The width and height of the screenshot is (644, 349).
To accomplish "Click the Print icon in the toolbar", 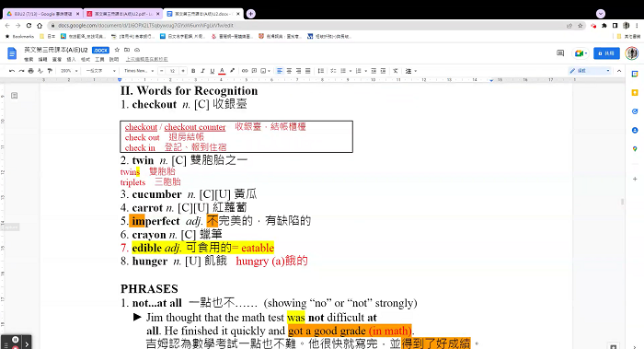I will click(30, 71).
